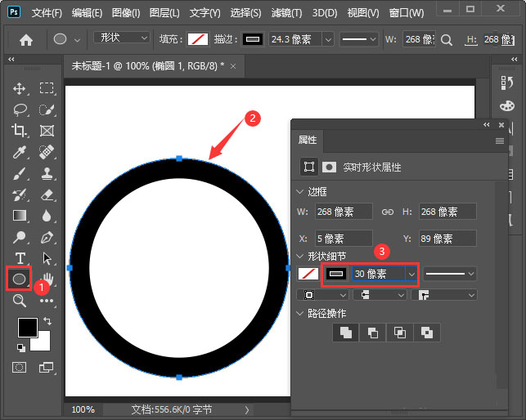
Task: Toggle Quick Mask mode in toolbar
Action: click(19, 368)
